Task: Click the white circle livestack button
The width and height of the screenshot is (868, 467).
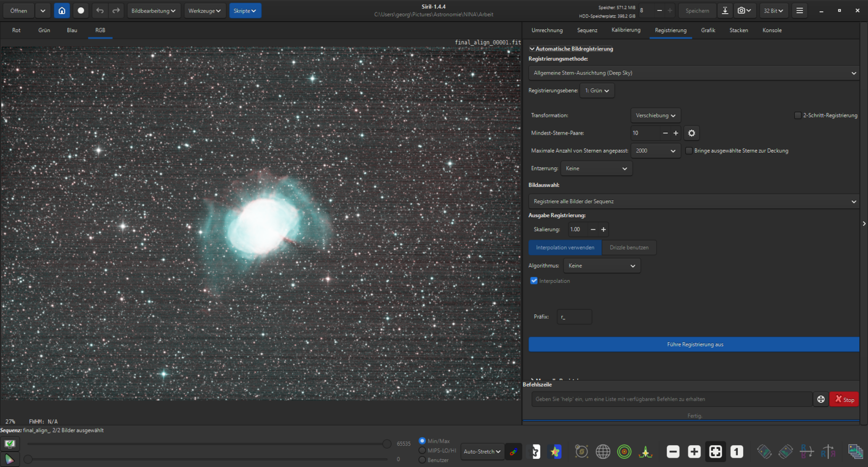Action: (x=81, y=11)
